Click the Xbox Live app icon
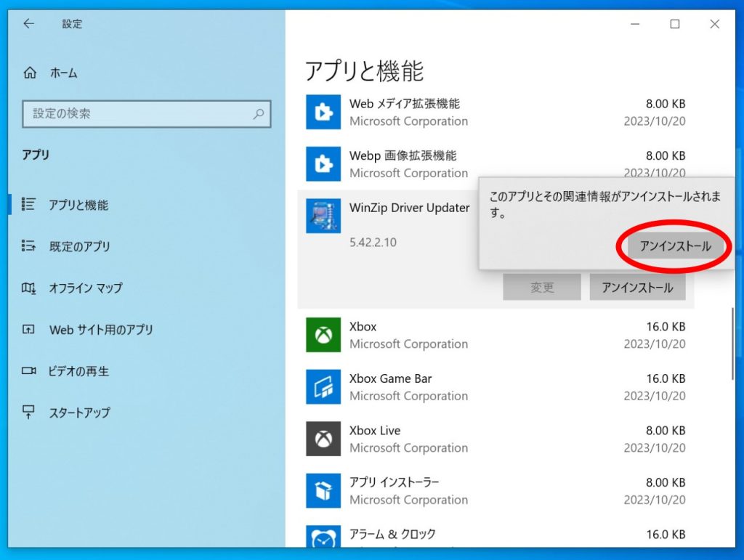The height and width of the screenshot is (560, 744). click(x=323, y=439)
